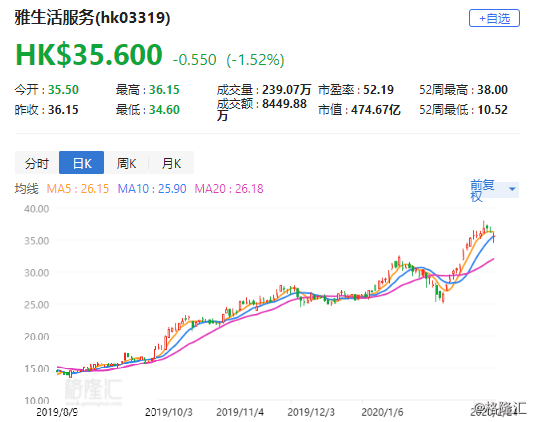Click the 25.00 y-axis price label
The width and height of the screenshot is (534, 422).
tap(36, 304)
